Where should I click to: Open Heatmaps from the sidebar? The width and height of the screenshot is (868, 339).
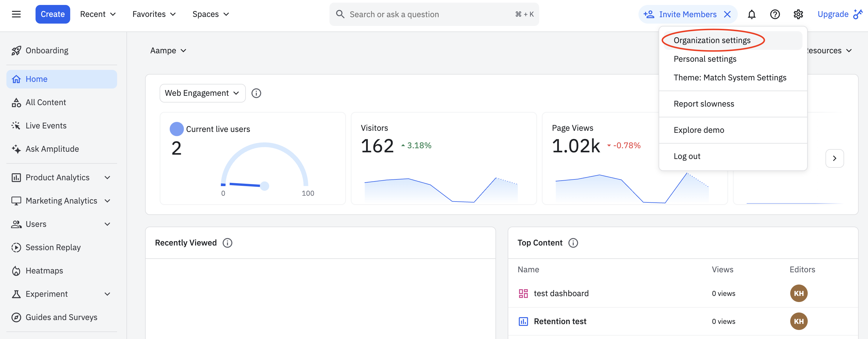coord(44,271)
